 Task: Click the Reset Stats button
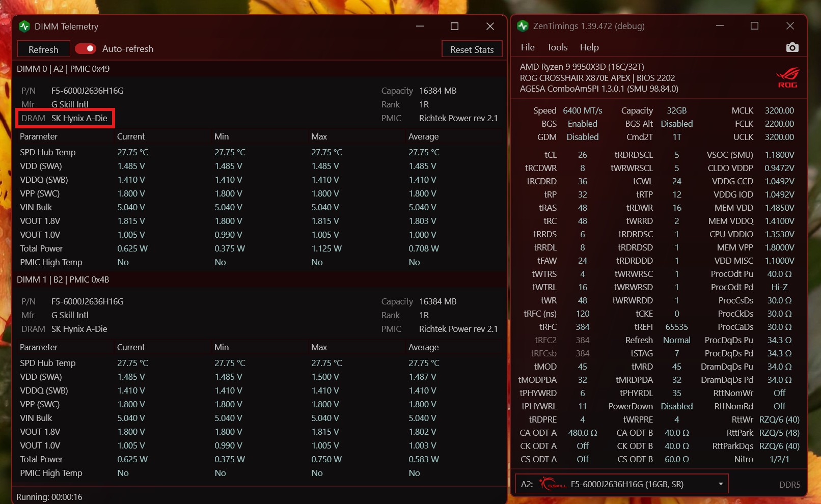tap(472, 49)
